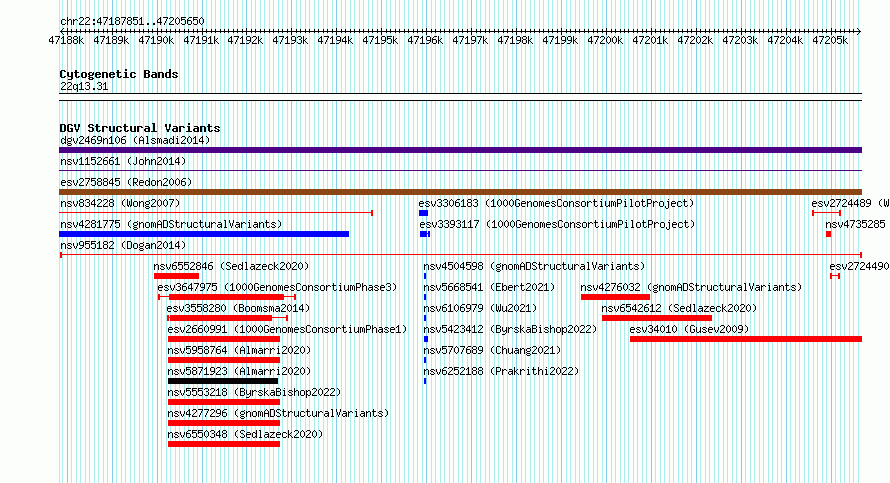
Task: Open esv2660991 (1000GenomesConsortiumPhase1) variant
Action: click(287, 329)
